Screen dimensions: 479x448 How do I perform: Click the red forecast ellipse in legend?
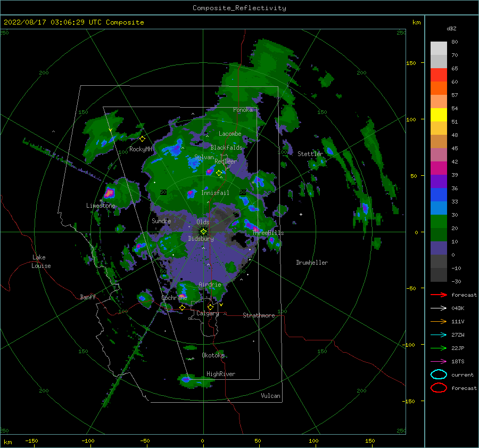(439, 388)
